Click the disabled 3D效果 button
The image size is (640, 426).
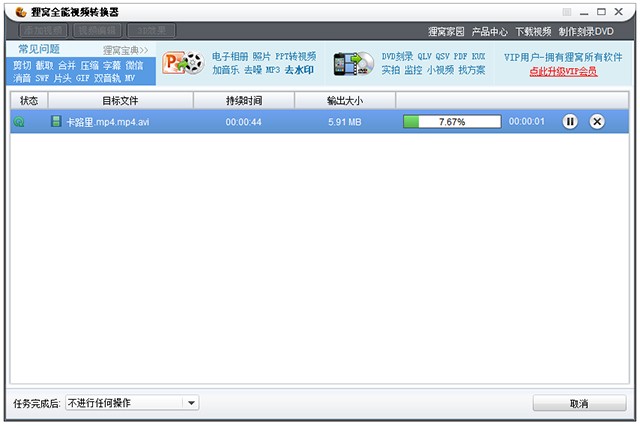tap(151, 30)
